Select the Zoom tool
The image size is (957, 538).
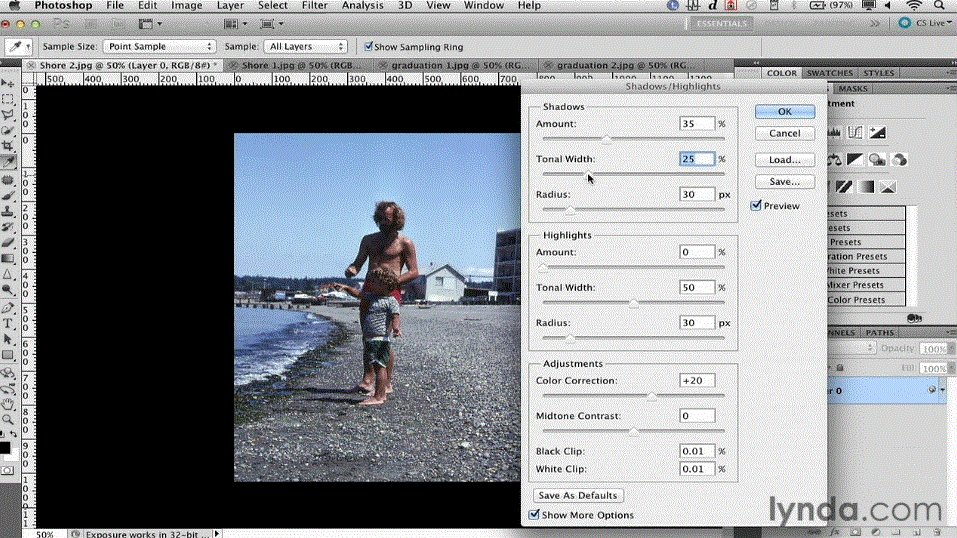pos(8,420)
